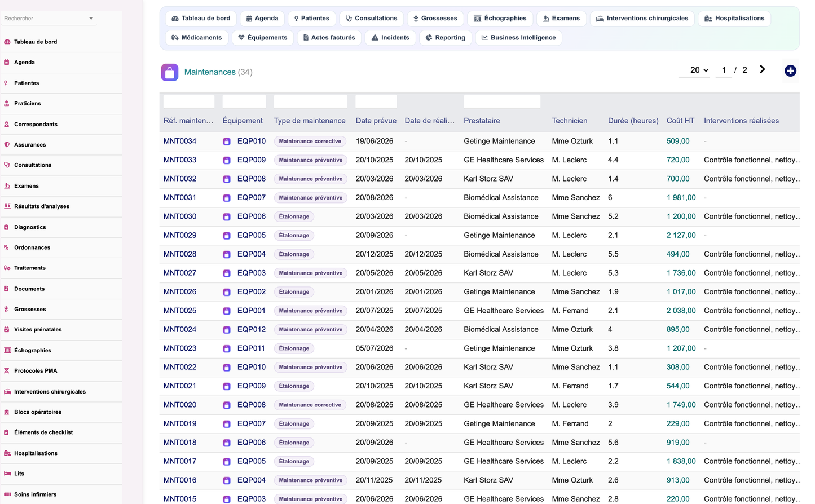Open the Actes facturés top tab
The width and height of the screenshot is (815, 504).
pyautogui.click(x=329, y=38)
